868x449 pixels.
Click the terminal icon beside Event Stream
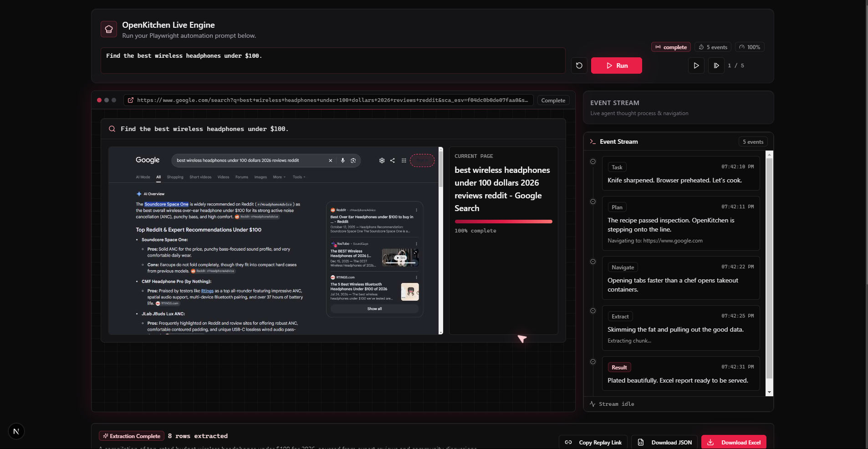tap(592, 141)
